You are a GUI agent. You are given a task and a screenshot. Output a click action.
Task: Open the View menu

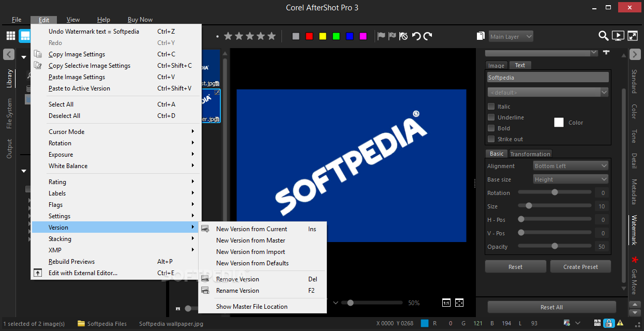[x=73, y=20]
